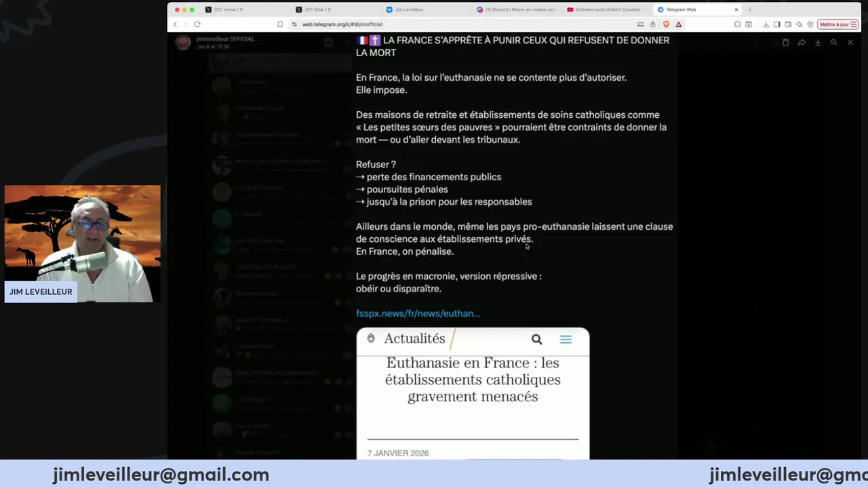Image resolution: width=868 pixels, height=488 pixels.
Task: Click the '7 JANVIER 2026' date text
Action: click(x=398, y=453)
